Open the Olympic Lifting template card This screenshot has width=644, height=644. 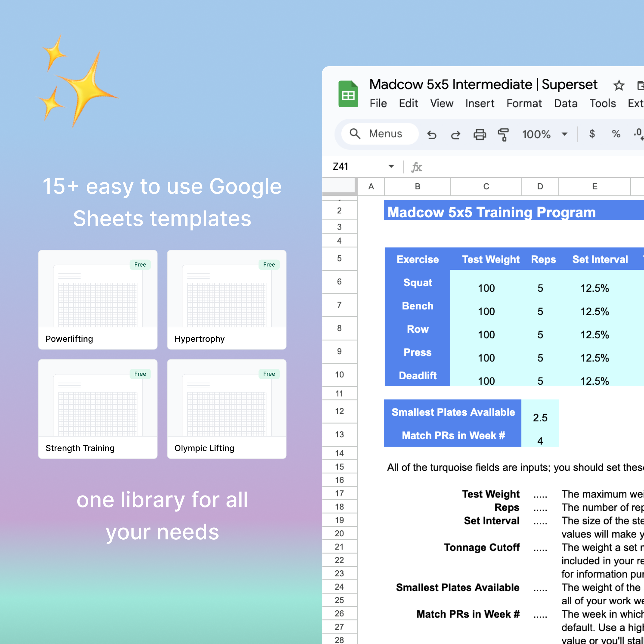point(227,409)
